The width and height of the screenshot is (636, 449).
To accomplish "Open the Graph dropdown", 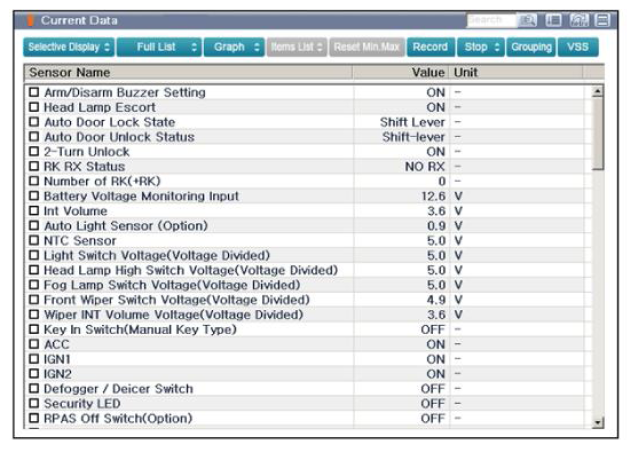I will pos(234,47).
